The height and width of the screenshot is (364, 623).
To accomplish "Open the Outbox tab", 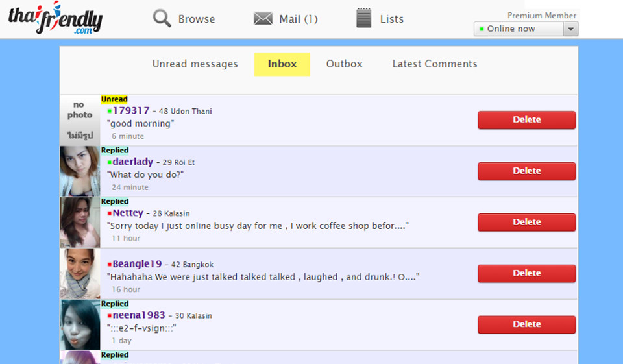I will click(x=344, y=64).
